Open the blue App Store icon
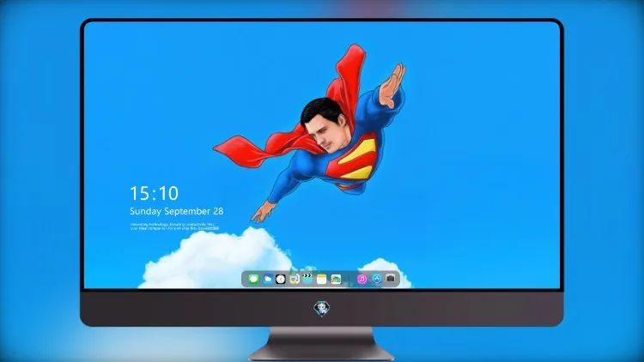The width and height of the screenshot is (644, 362). (377, 279)
